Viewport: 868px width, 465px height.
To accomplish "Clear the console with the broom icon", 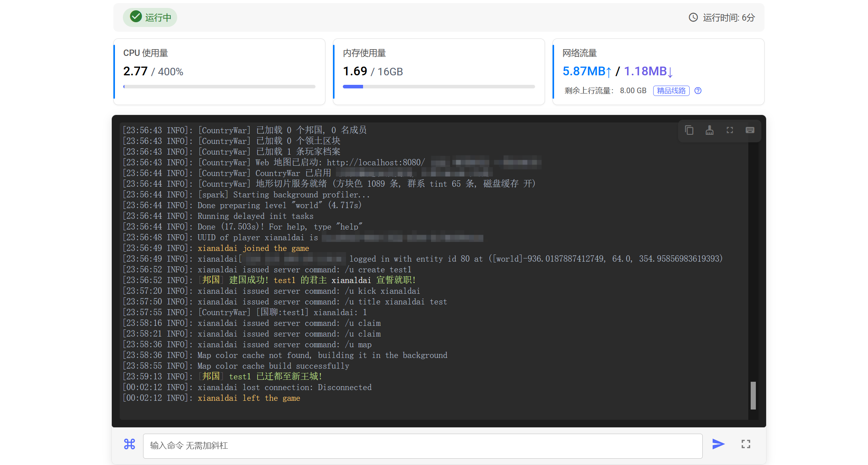I will [709, 130].
